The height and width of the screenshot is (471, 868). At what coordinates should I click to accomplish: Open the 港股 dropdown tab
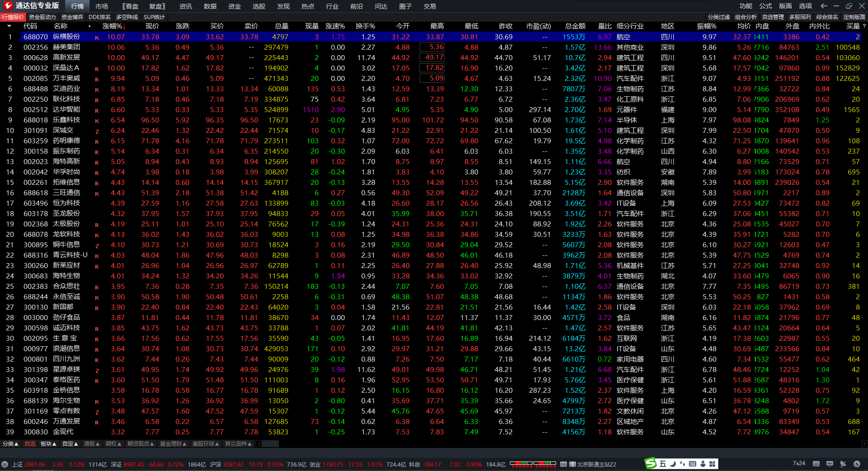pos(92,444)
